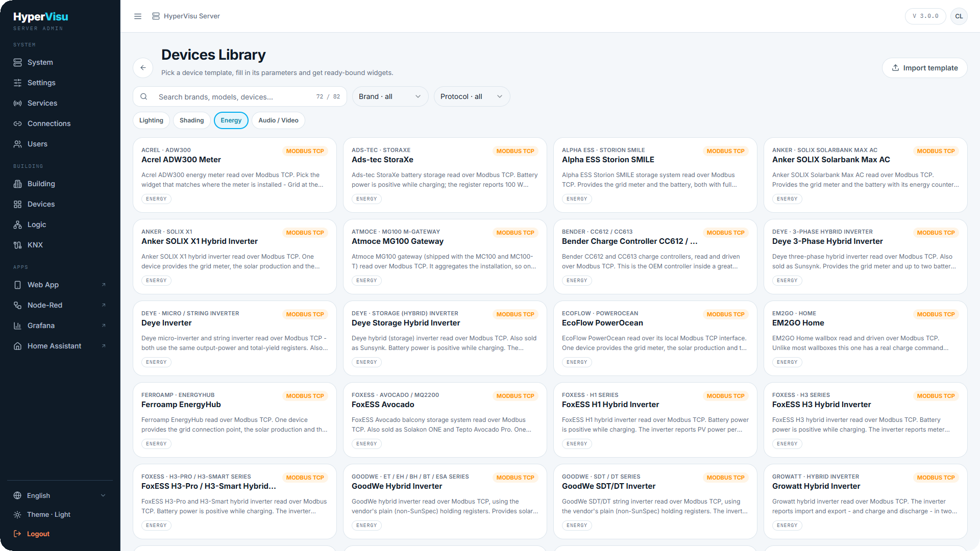Open the GoodWe SDT/DT Inverter card

coord(655,502)
